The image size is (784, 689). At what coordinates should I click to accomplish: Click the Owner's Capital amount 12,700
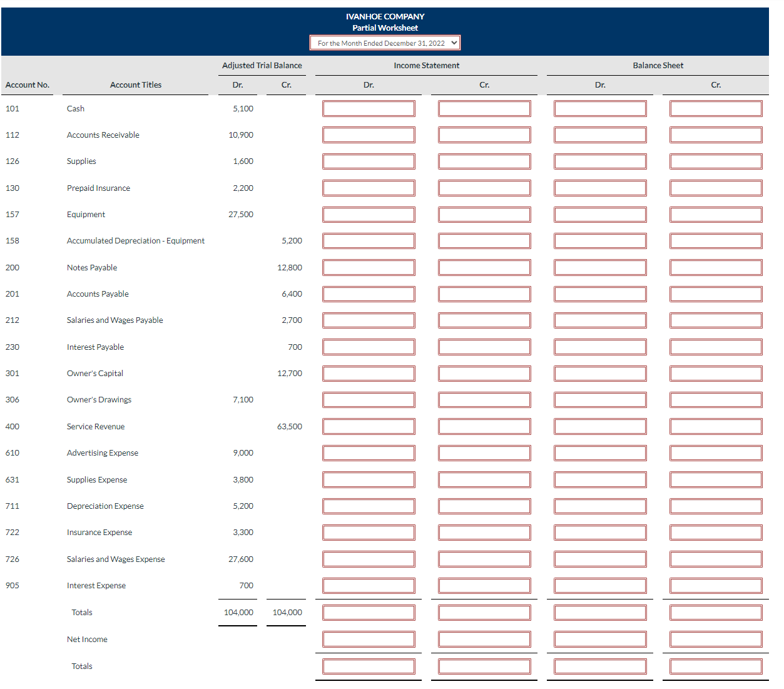290,374
